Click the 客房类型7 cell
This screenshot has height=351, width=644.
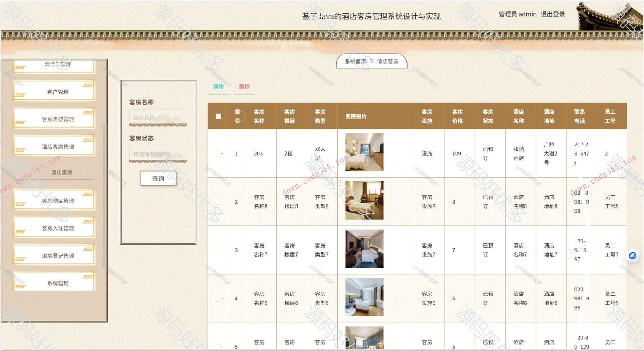[x=322, y=250]
